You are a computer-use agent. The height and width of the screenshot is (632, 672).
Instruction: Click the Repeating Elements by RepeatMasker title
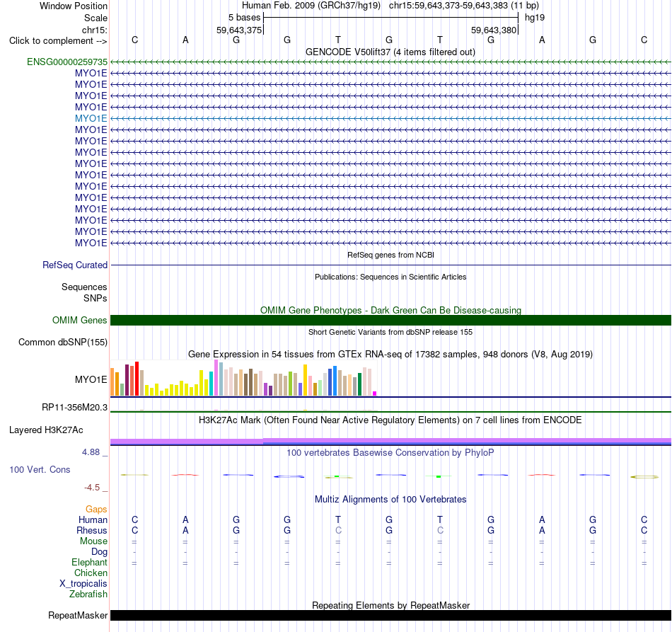click(391, 605)
